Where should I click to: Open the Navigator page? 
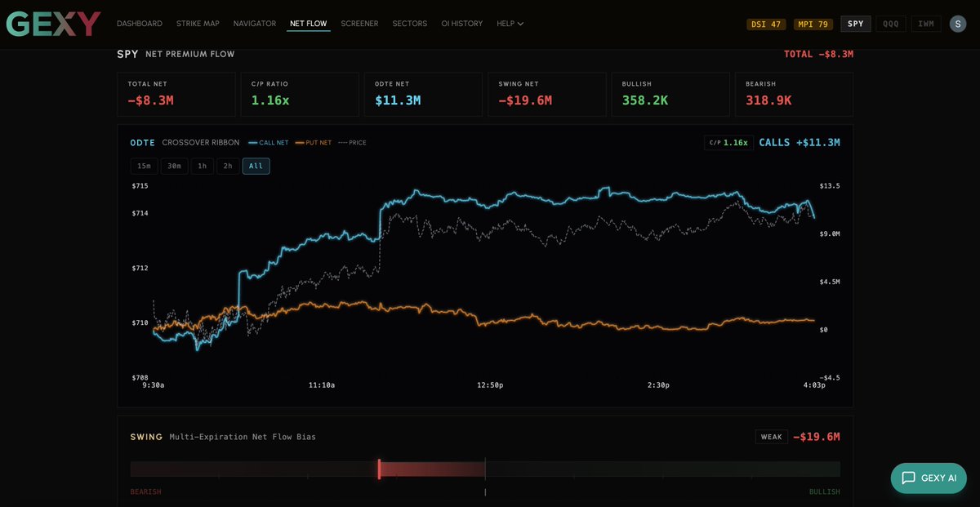[255, 24]
